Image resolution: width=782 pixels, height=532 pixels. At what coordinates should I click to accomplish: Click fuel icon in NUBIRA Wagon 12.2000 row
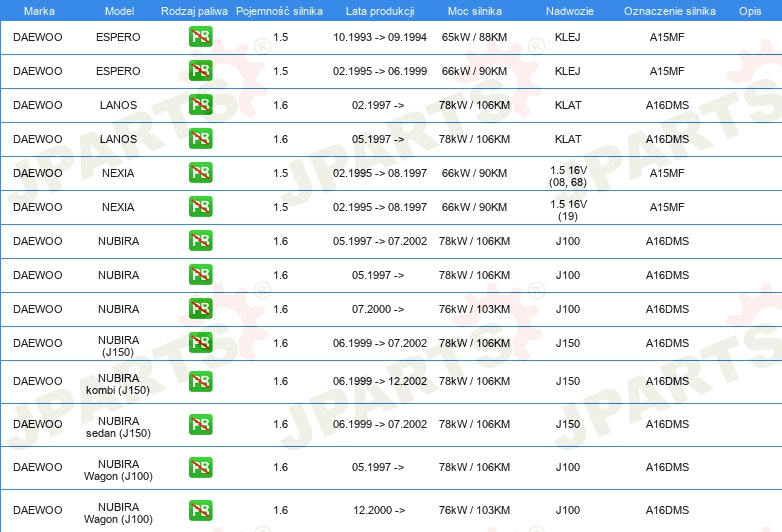coord(200,510)
